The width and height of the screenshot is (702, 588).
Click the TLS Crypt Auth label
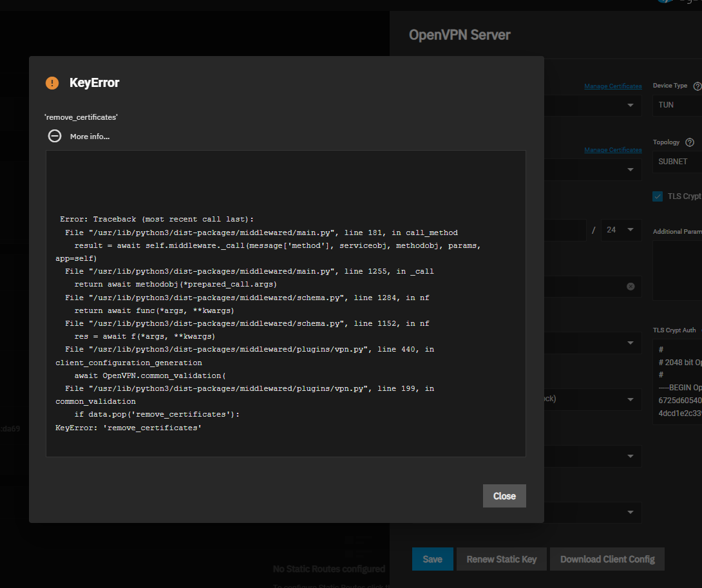point(674,330)
